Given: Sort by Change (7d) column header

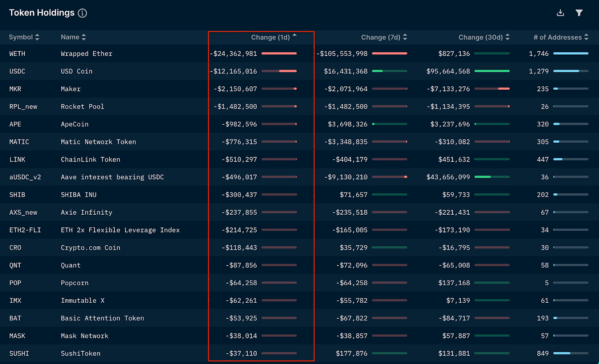Looking at the screenshot, I should tap(384, 37).
